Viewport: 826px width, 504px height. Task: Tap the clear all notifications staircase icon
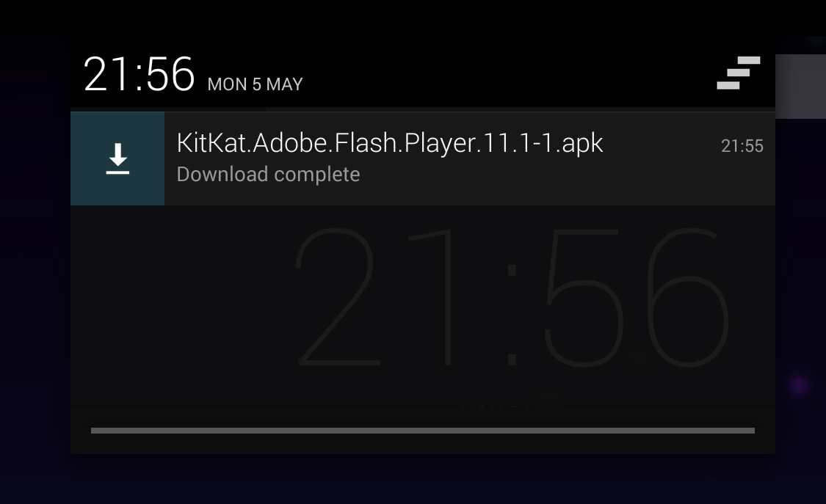pos(739,73)
